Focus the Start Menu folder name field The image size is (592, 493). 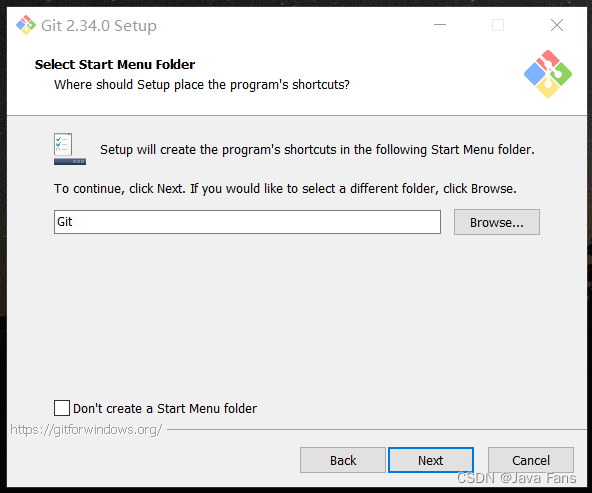pos(247,222)
